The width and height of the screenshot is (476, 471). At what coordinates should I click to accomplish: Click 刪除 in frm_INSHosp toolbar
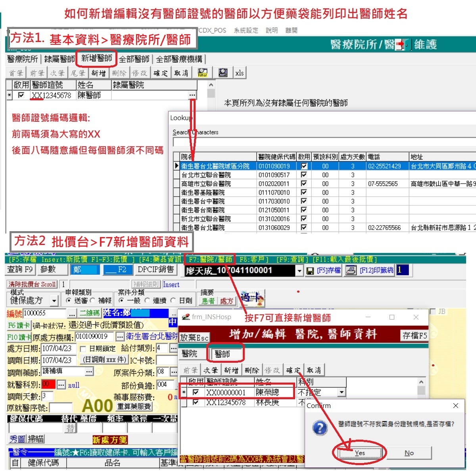[x=252, y=370]
